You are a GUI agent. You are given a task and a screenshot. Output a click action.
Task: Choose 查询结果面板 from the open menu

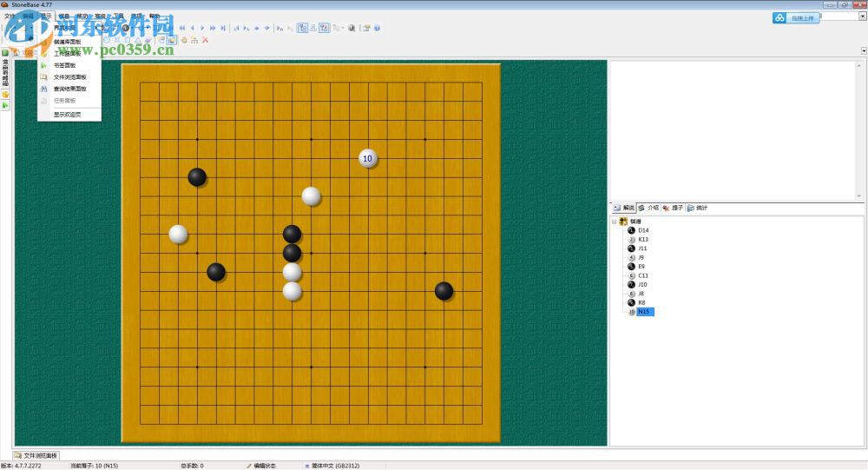pyautogui.click(x=69, y=89)
